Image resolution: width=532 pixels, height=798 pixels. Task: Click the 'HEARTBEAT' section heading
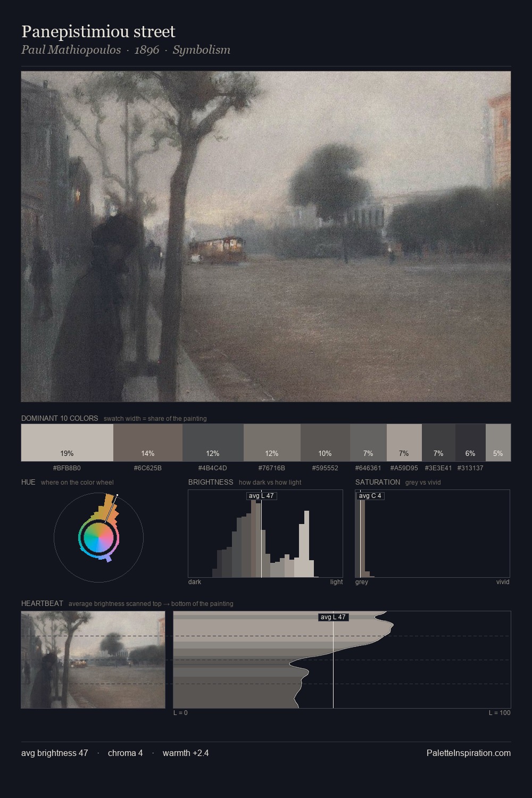coord(42,603)
